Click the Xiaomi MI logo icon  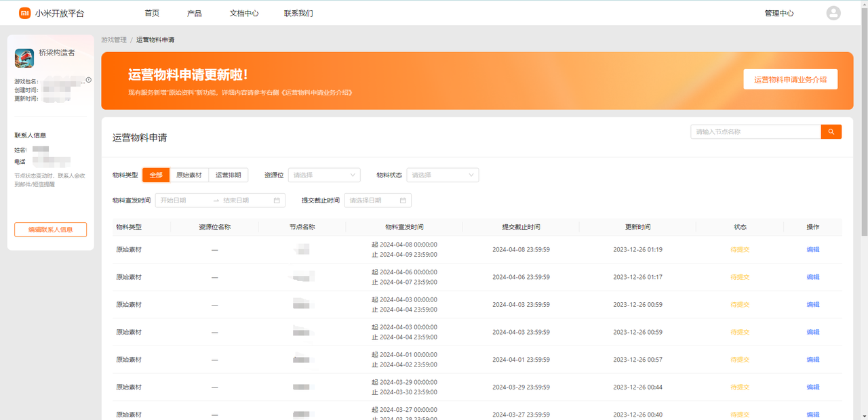coord(24,13)
